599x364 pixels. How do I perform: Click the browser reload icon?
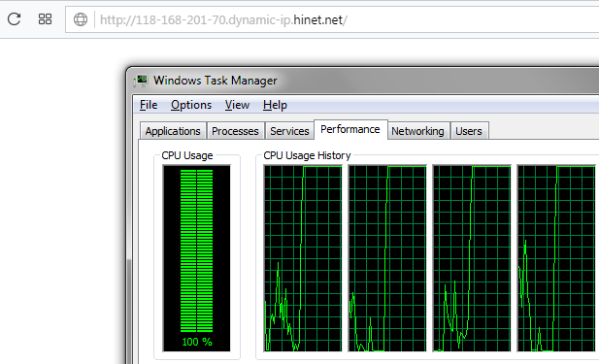pos(15,18)
